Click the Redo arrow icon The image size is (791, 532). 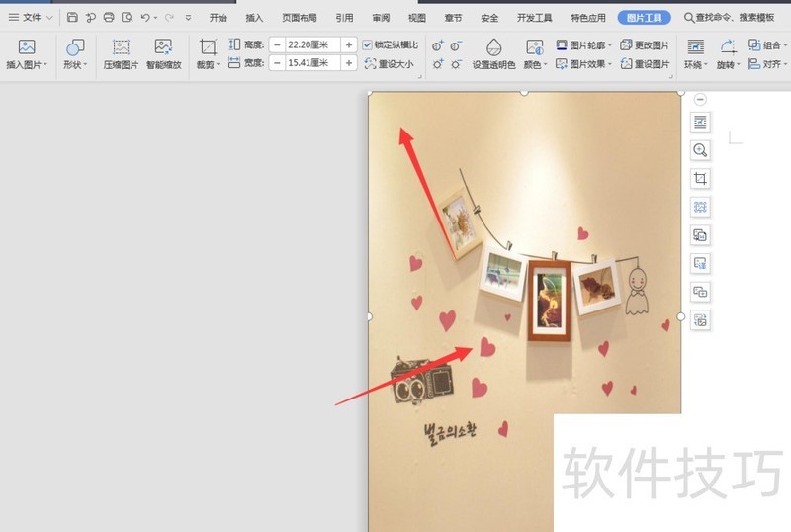coord(169,17)
